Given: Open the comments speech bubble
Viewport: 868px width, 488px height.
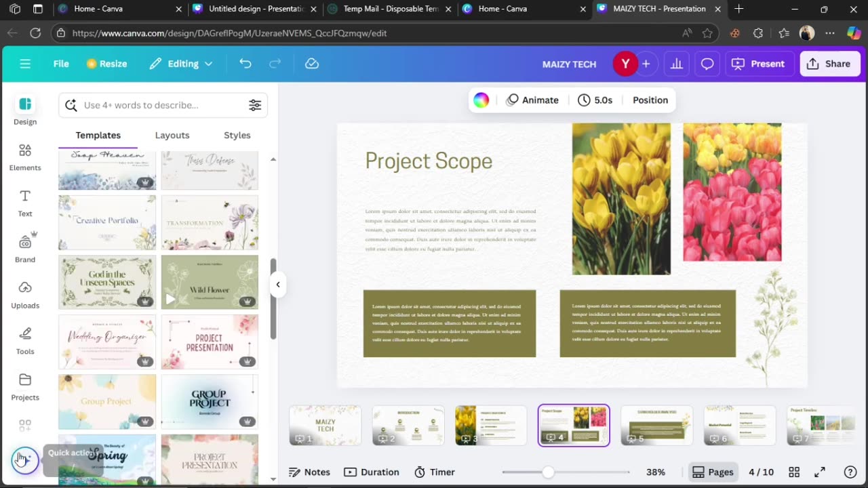Looking at the screenshot, I should (707, 64).
